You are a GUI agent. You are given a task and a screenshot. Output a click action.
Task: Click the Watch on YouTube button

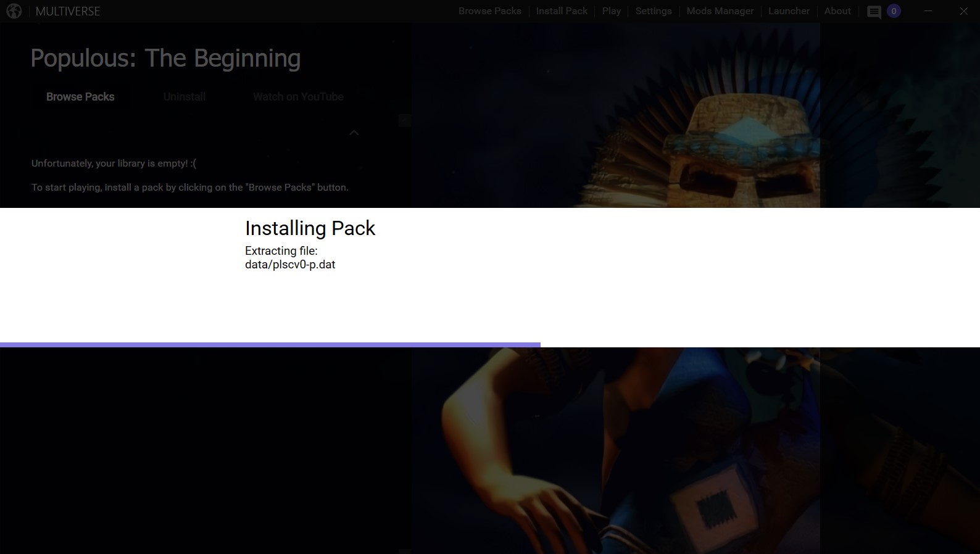pyautogui.click(x=298, y=97)
